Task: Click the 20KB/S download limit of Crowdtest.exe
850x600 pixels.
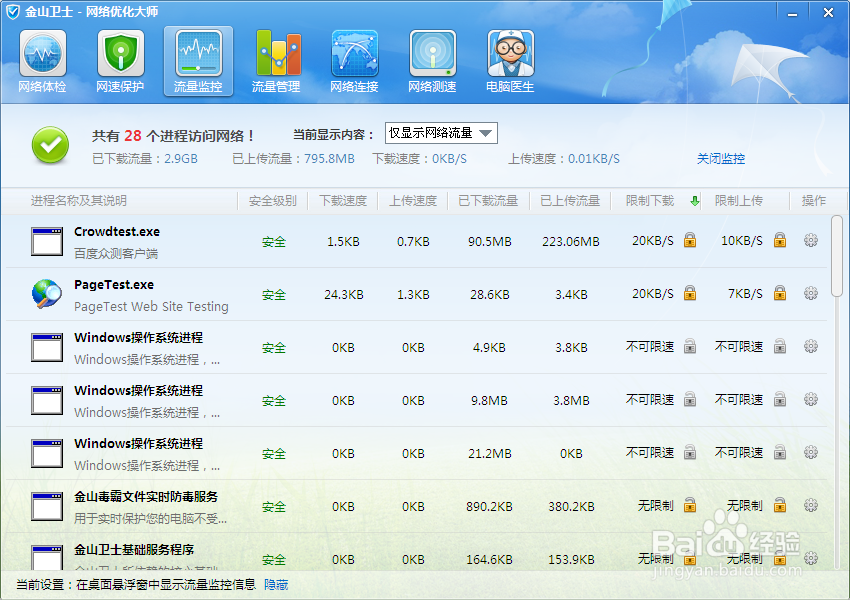Action: [653, 241]
